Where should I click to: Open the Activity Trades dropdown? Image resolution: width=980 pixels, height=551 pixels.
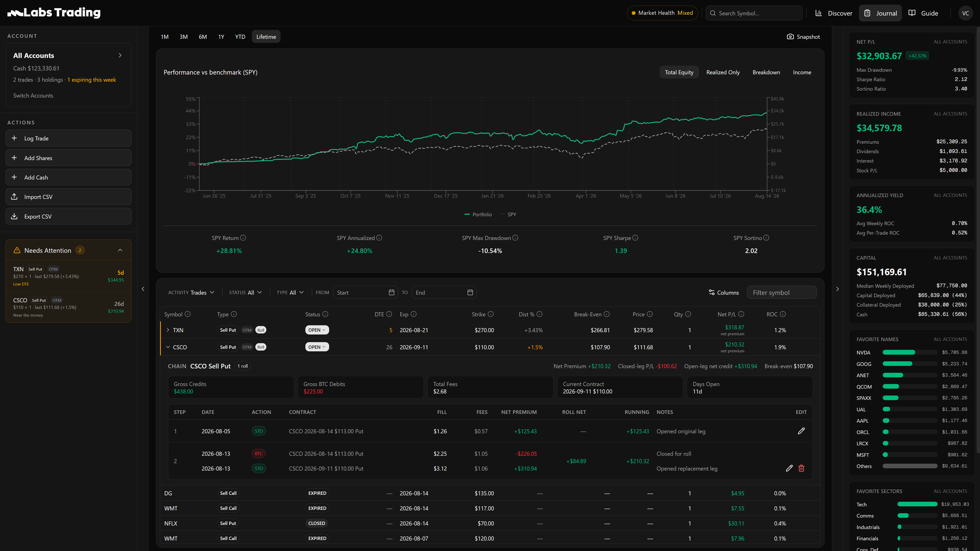click(191, 292)
